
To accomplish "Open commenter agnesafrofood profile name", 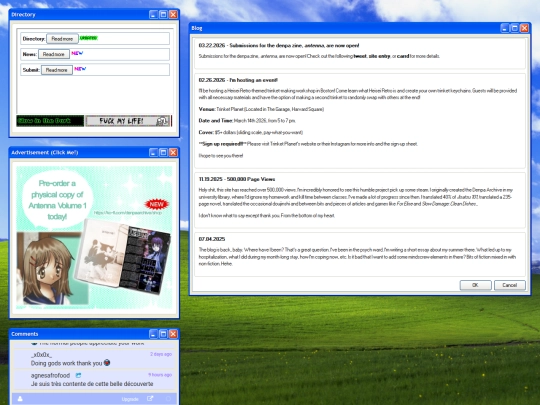I will point(50,375).
